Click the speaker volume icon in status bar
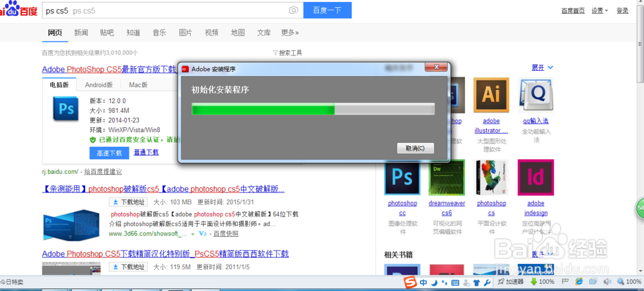Viewport: 644px width, 291px height. (607, 282)
